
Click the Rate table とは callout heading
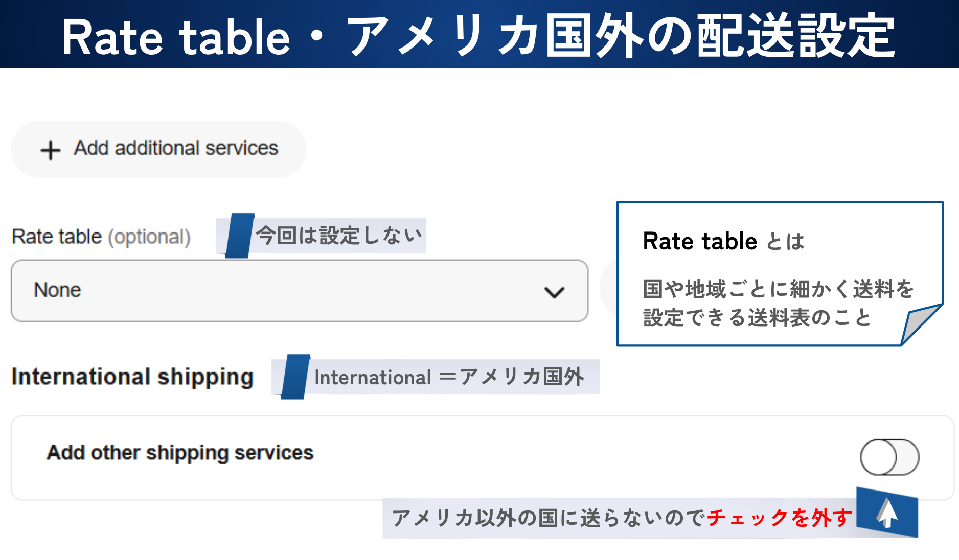723,241
